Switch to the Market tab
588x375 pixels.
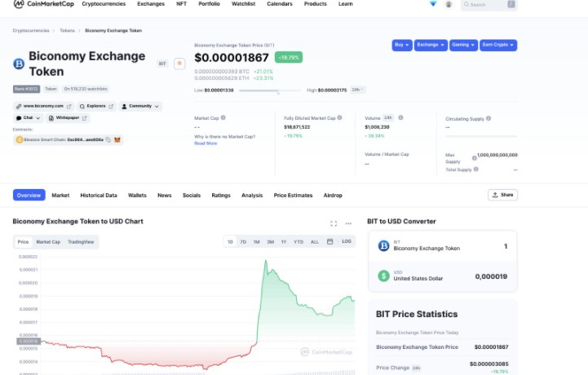(x=60, y=196)
